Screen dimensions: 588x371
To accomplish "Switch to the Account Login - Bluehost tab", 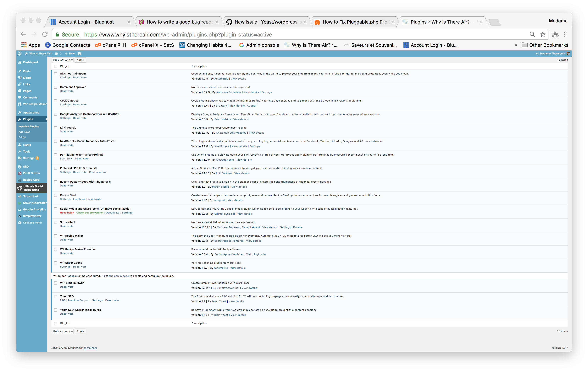I will pyautogui.click(x=86, y=22).
